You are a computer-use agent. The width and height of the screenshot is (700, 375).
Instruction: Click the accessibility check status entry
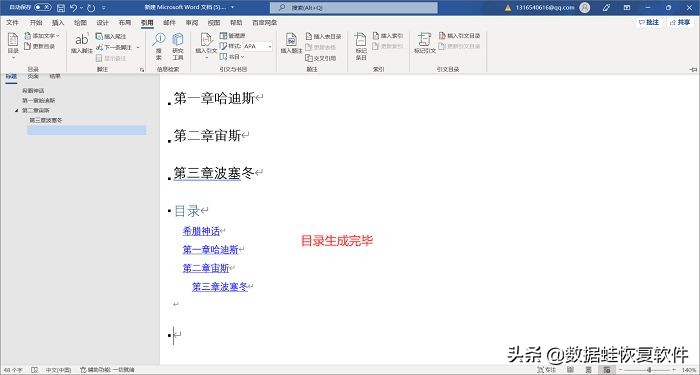[107, 370]
